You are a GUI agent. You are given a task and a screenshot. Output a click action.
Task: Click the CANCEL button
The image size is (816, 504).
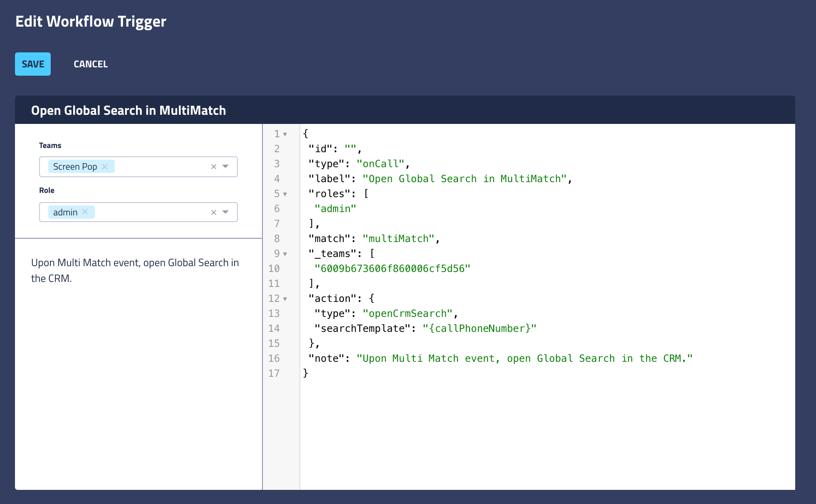[90, 64]
